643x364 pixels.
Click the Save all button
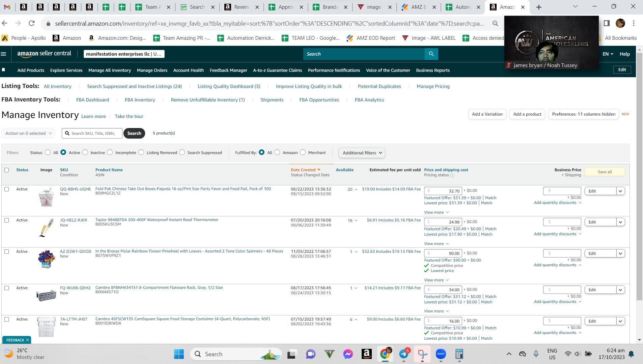[x=605, y=172]
